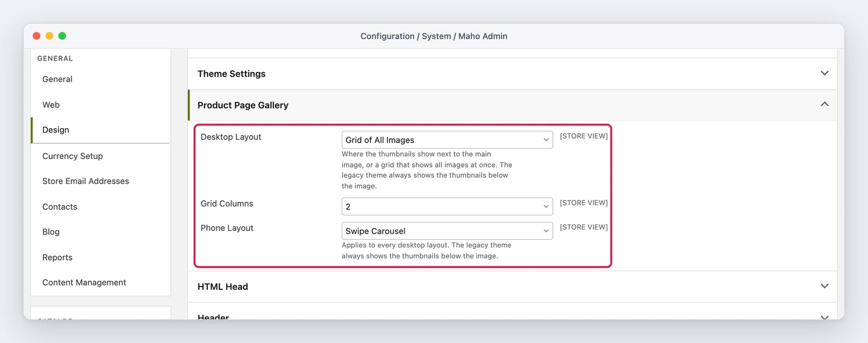The width and height of the screenshot is (868, 343).
Task: Click the STORE VIEW tag beside Grid Columns
Action: pyautogui.click(x=584, y=203)
